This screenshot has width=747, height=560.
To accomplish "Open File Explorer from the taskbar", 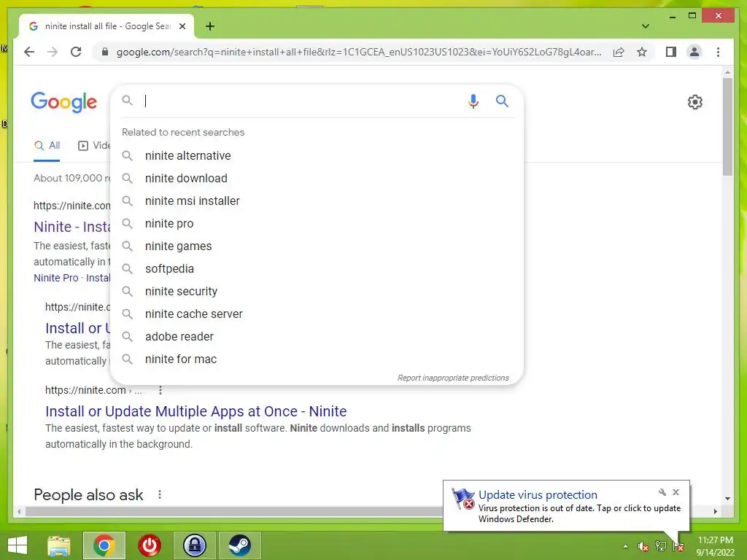I will coord(59,545).
